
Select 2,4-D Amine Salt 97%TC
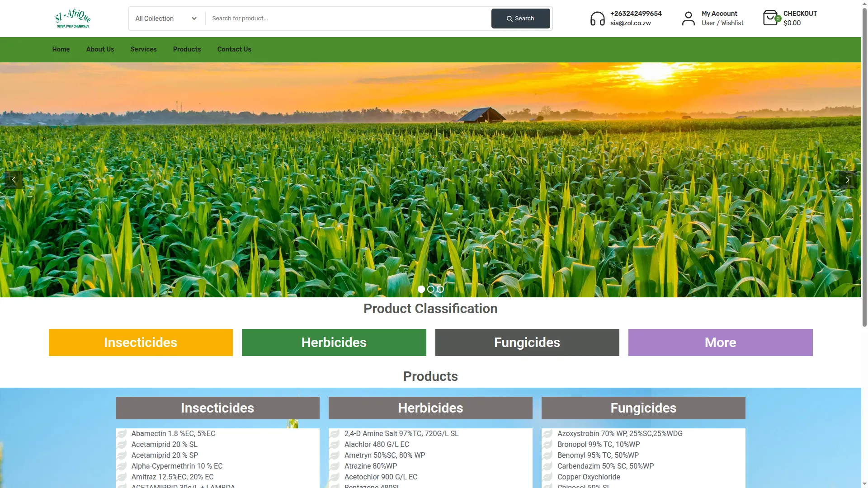[401, 434]
